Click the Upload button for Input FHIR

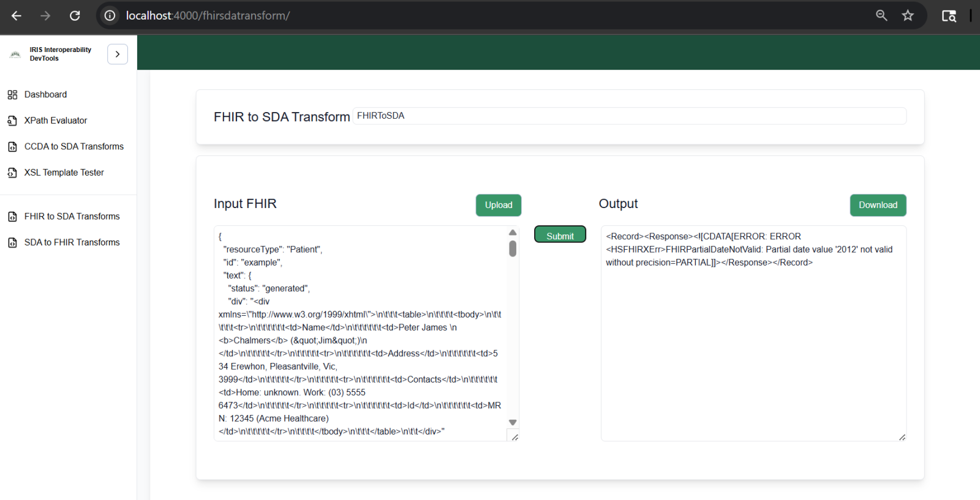(x=498, y=205)
